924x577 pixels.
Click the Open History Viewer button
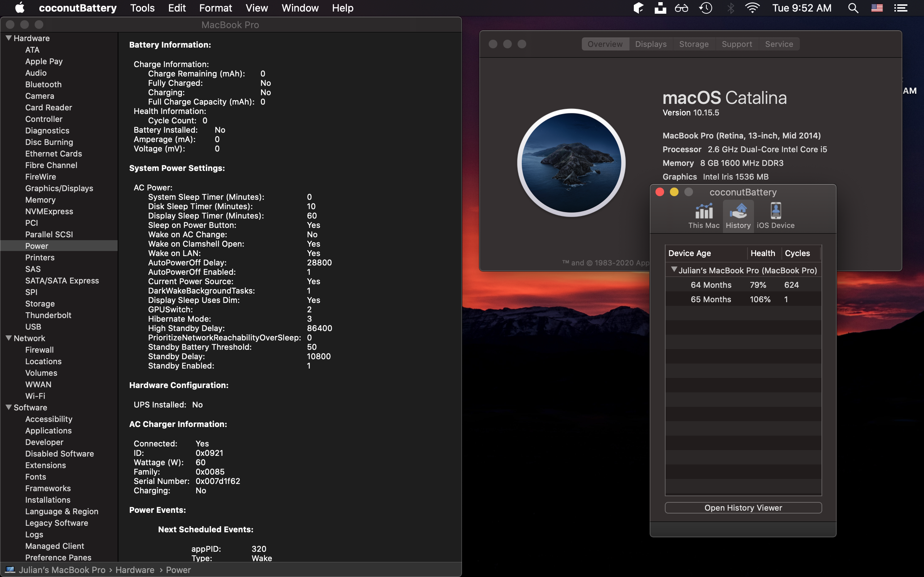pyautogui.click(x=743, y=507)
